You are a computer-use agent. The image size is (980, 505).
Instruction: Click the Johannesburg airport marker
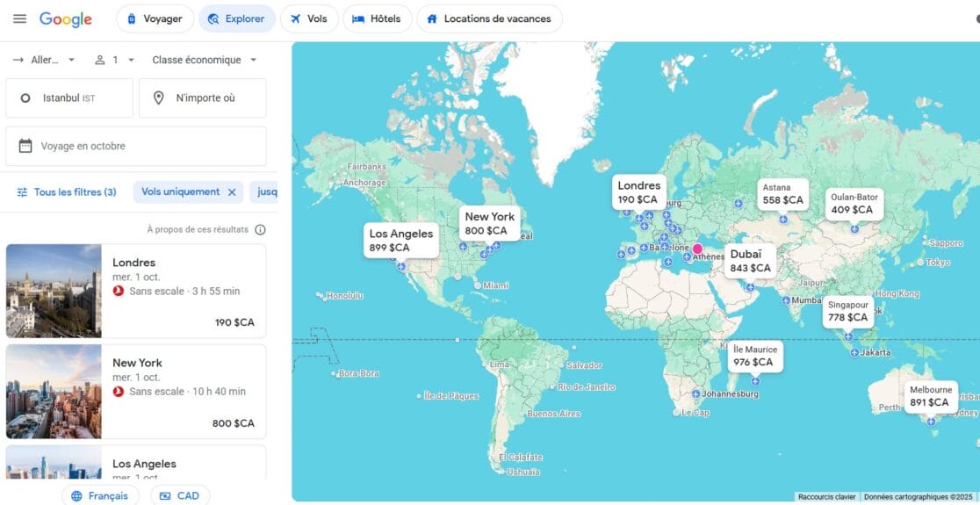pos(696,393)
